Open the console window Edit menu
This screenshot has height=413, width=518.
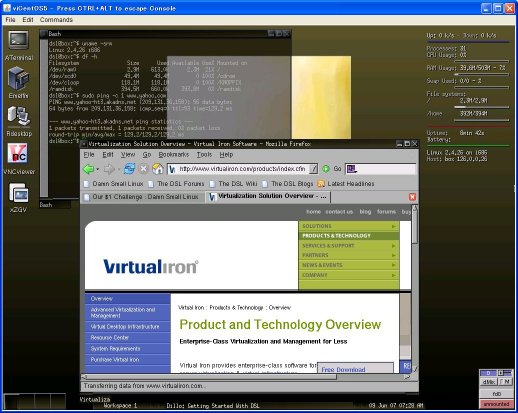tap(28, 20)
